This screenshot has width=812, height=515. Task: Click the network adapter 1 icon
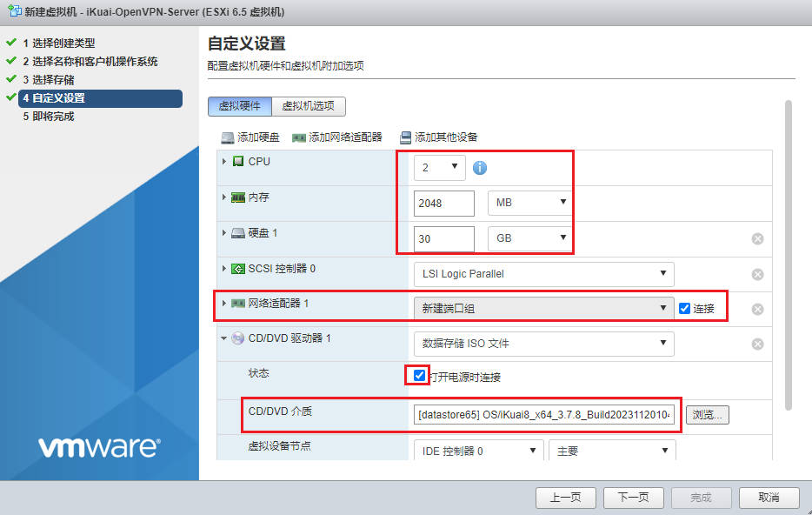(238, 304)
